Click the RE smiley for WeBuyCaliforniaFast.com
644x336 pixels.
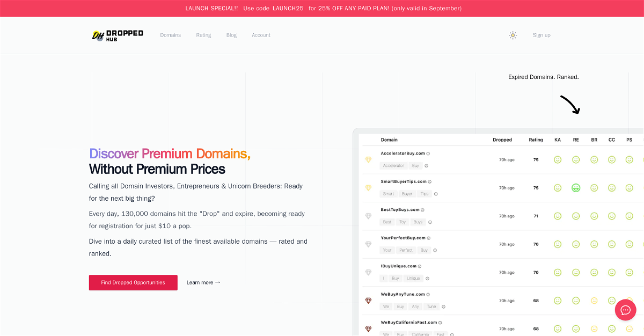pos(576,329)
